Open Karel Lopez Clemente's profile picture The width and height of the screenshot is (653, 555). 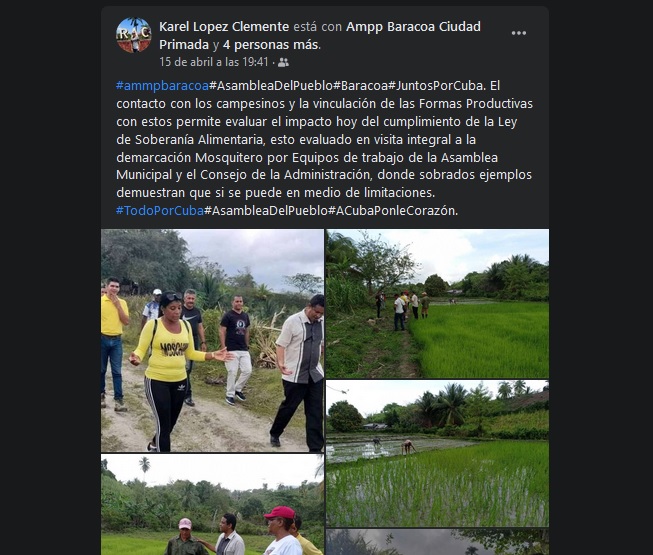tap(134, 35)
